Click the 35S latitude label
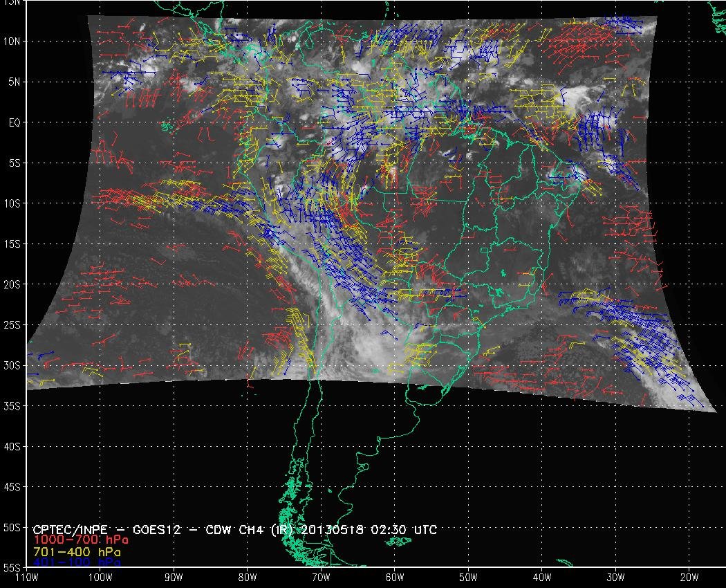Viewport: 726px width, 588px height. point(12,406)
